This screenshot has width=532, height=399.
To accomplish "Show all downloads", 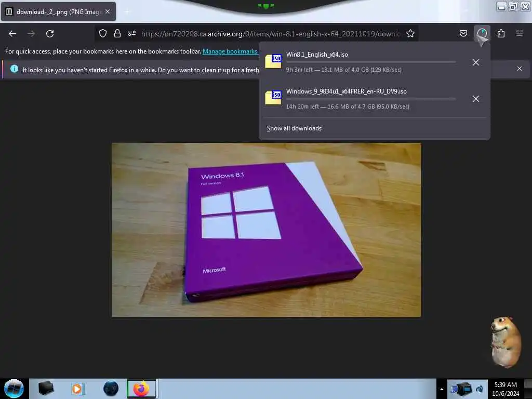I will pos(294,128).
